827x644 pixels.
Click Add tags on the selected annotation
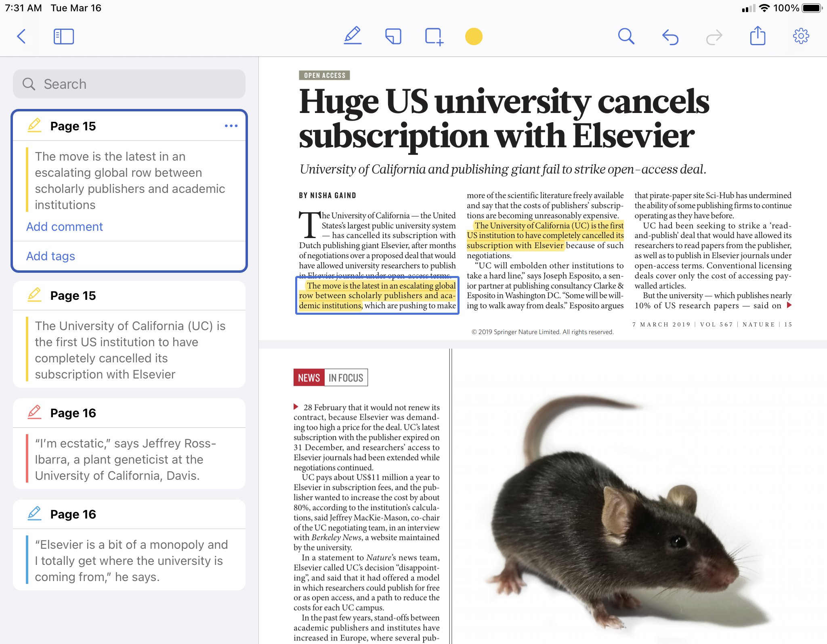[x=50, y=256]
